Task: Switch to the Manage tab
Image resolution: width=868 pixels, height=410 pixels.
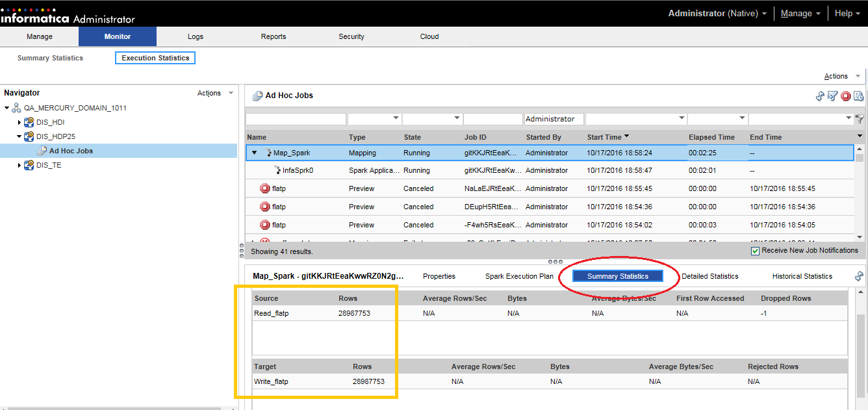Action: pos(40,36)
